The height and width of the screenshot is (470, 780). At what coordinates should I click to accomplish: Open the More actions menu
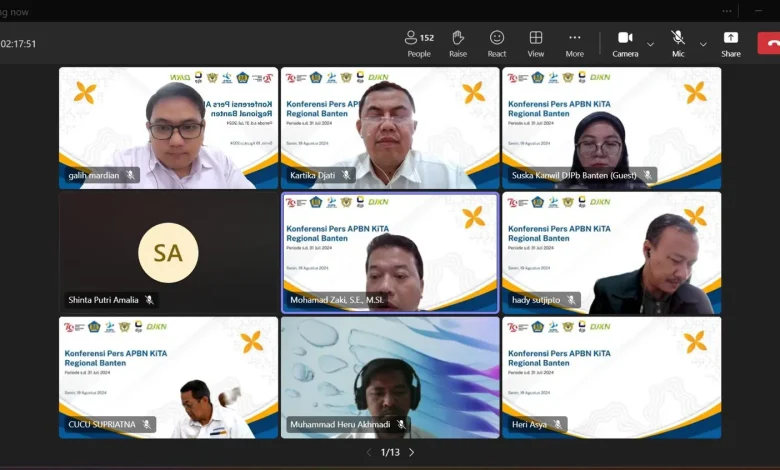coord(575,43)
